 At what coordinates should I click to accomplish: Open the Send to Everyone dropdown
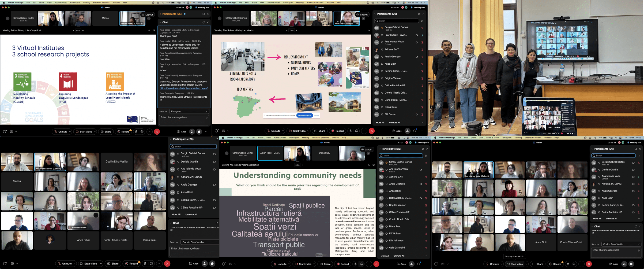pyautogui.click(x=189, y=111)
